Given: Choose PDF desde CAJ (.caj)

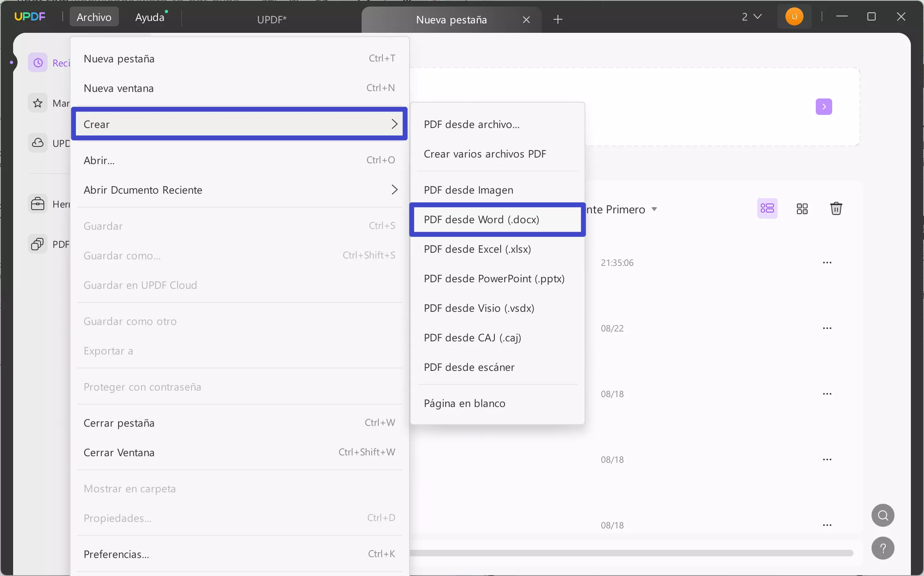Looking at the screenshot, I should tap(497, 337).
